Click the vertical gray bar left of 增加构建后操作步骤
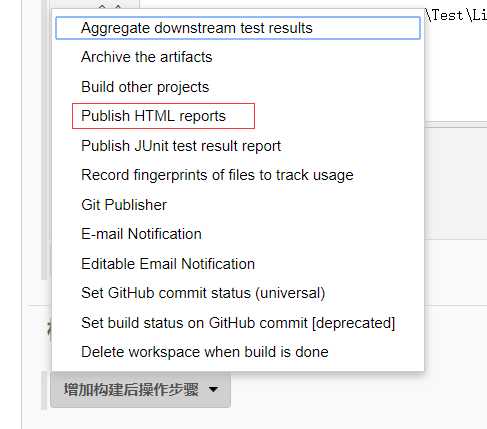Image resolution: width=487 pixels, height=429 pixels. 44,391
